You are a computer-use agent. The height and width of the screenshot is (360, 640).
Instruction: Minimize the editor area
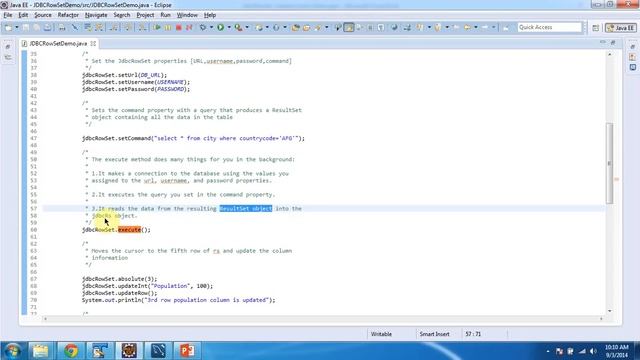[x=603, y=42]
